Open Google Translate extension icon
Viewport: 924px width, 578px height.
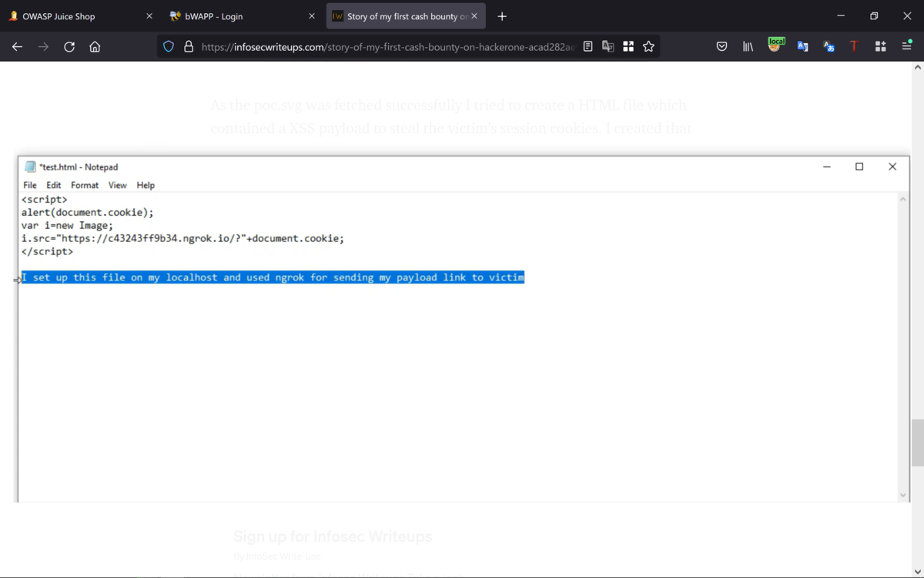tap(802, 47)
